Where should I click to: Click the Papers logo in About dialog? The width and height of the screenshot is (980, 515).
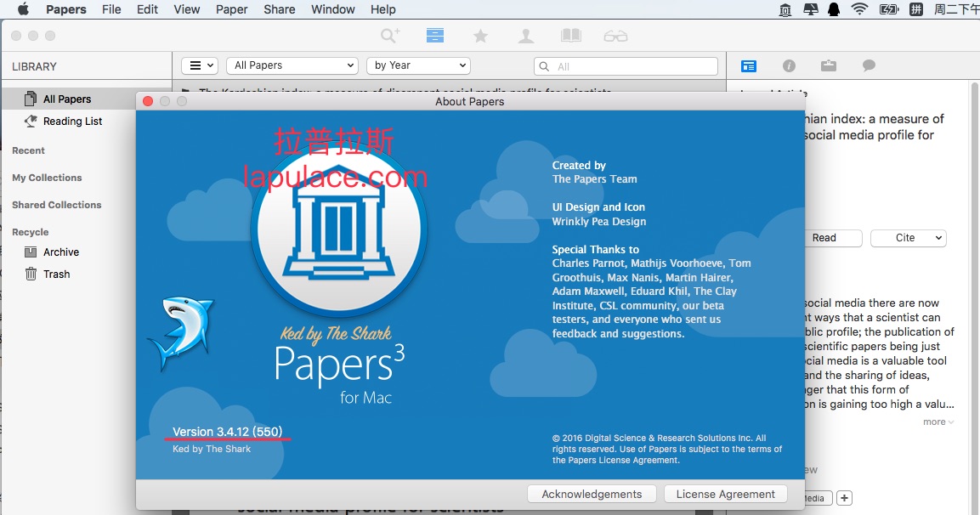coord(339,229)
